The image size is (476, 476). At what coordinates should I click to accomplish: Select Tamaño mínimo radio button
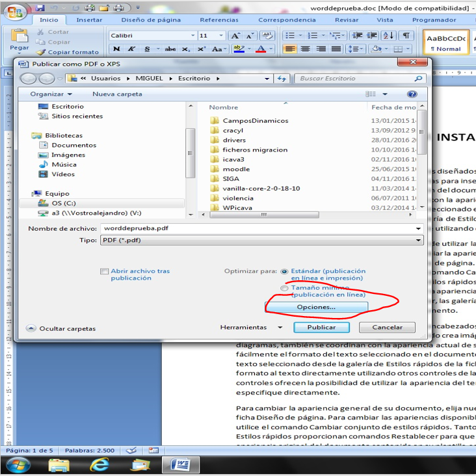(x=285, y=288)
